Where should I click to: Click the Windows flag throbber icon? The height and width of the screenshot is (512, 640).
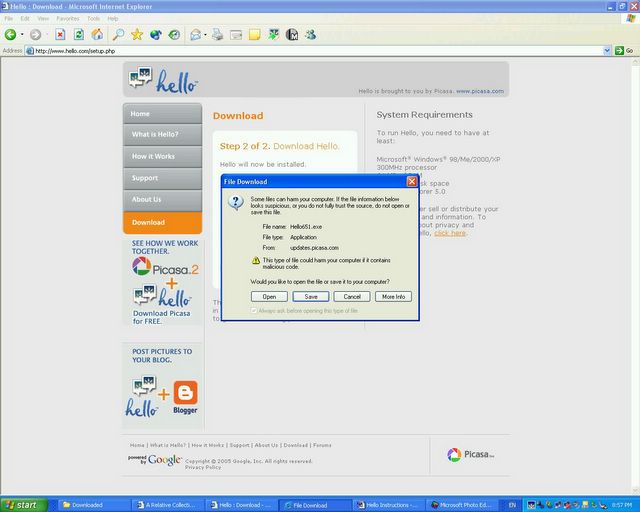631,19
